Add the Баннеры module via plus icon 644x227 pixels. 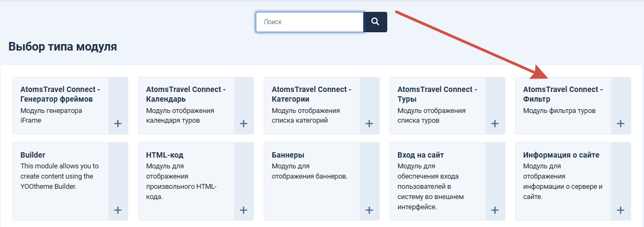click(x=369, y=210)
